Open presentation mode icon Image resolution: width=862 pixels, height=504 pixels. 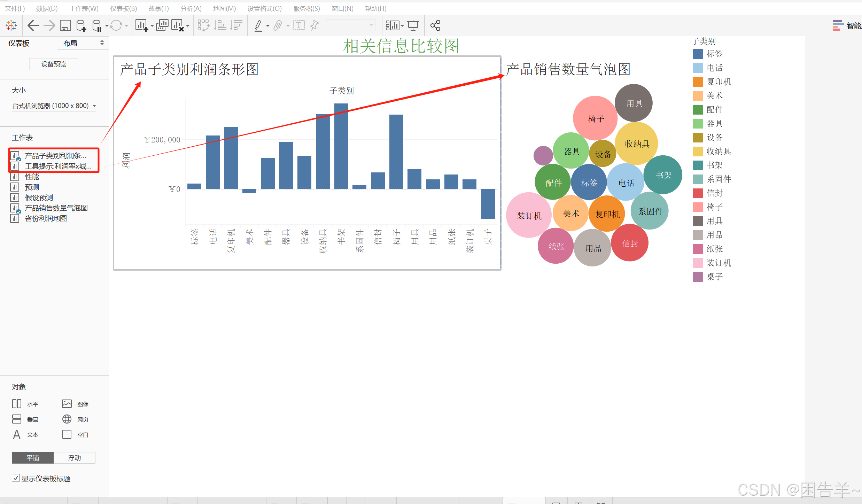click(x=413, y=25)
